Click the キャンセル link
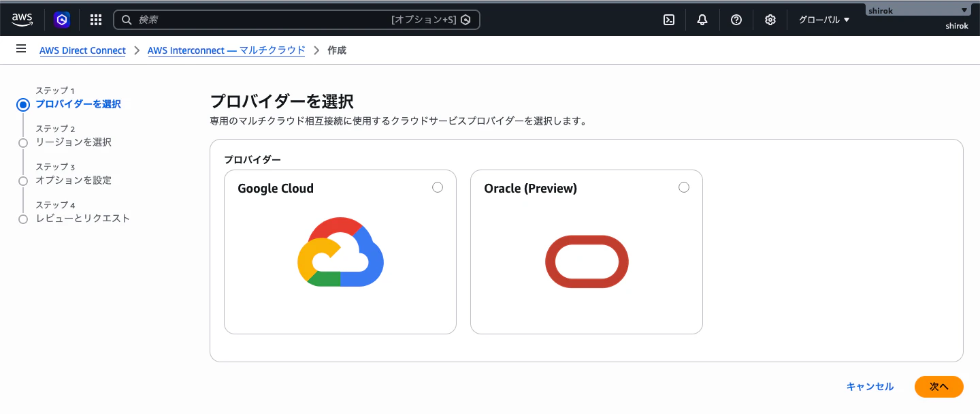980x414 pixels. pos(870,386)
